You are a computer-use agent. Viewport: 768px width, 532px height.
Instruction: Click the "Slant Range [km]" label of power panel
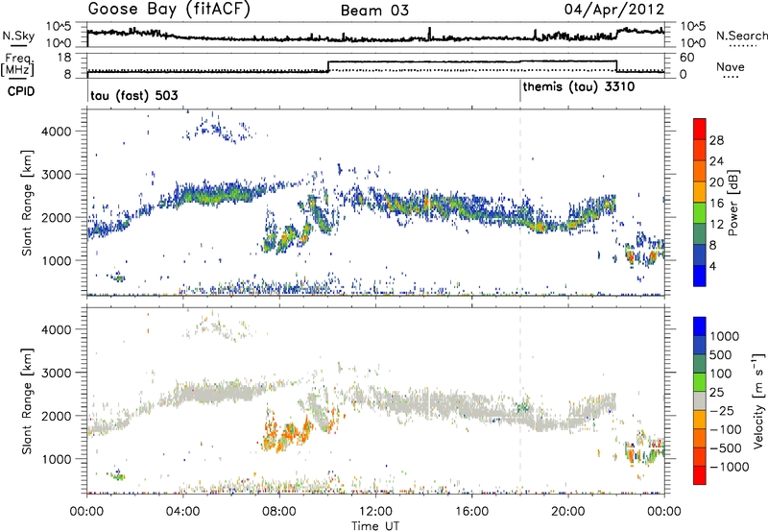tap(27, 203)
